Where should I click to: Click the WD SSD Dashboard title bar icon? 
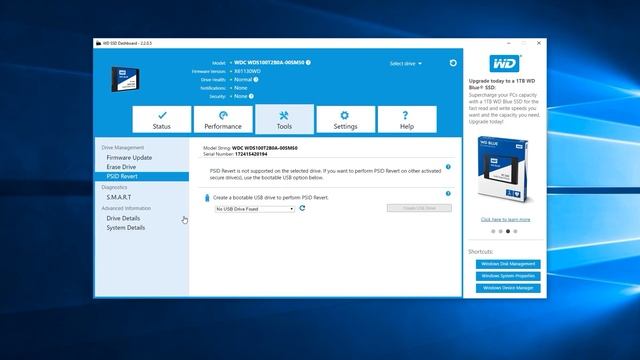coord(98,43)
